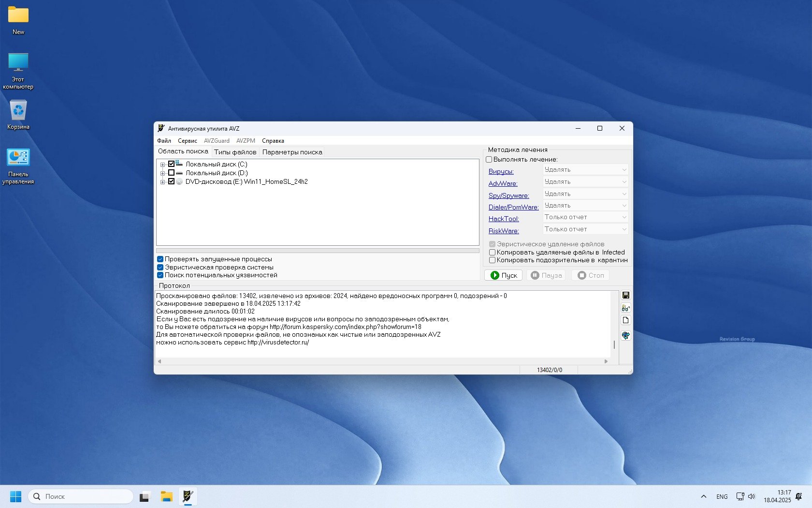Viewport: 812px width, 508px height.
Task: Enable the perform treatment checkbox
Action: pyautogui.click(x=489, y=160)
